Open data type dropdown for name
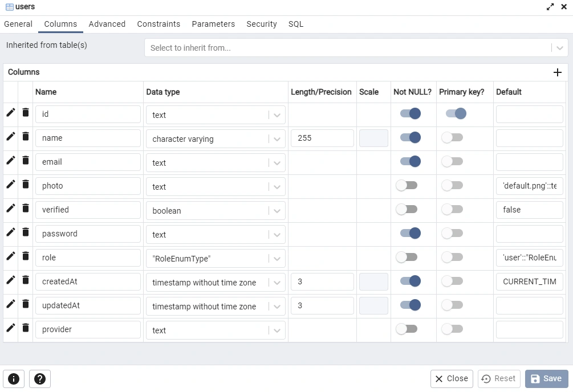 point(216,139)
